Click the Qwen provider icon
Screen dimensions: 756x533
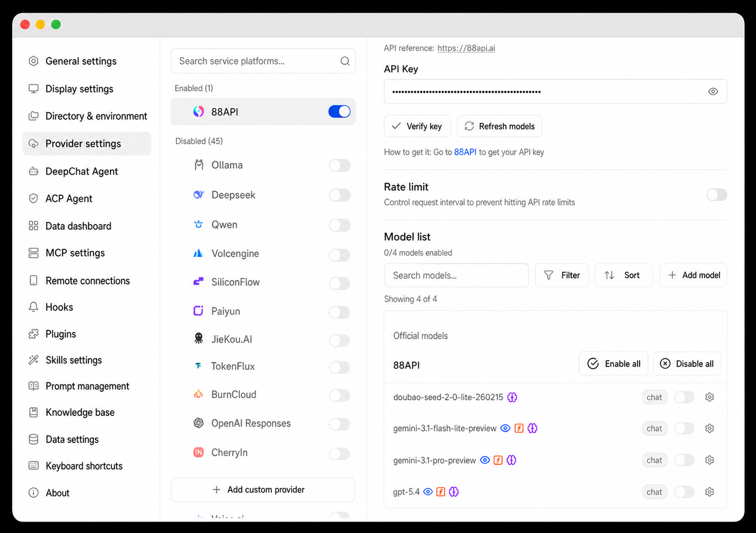198,224
